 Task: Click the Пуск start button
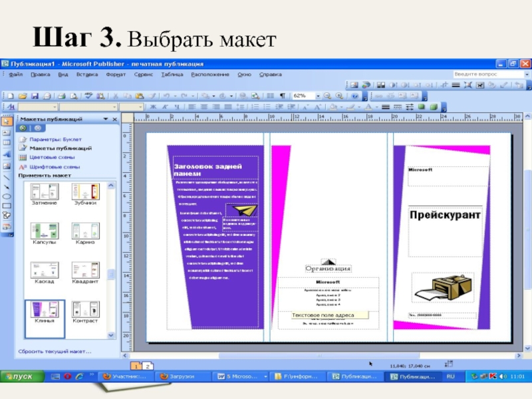(23, 376)
